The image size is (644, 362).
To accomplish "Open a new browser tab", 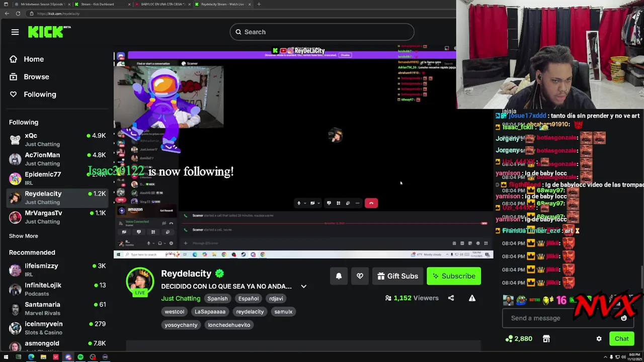I will point(259,4).
